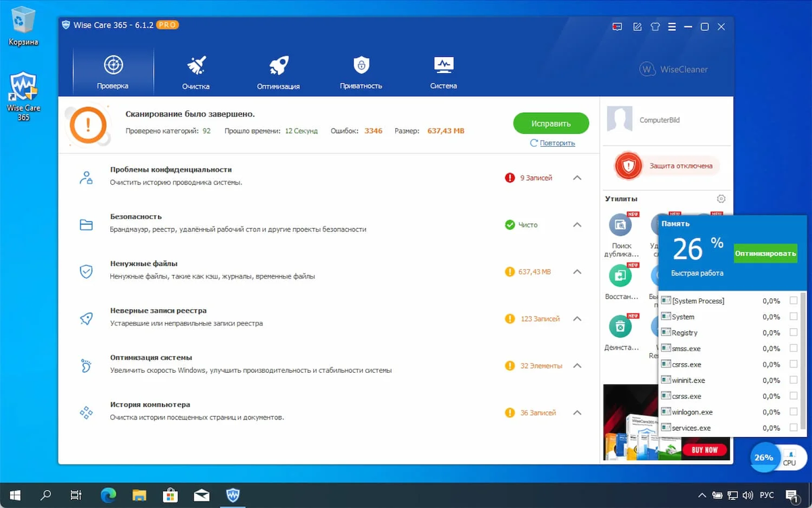Collapse the Неверные записи реестра section
Image resolution: width=812 pixels, height=508 pixels.
(577, 319)
